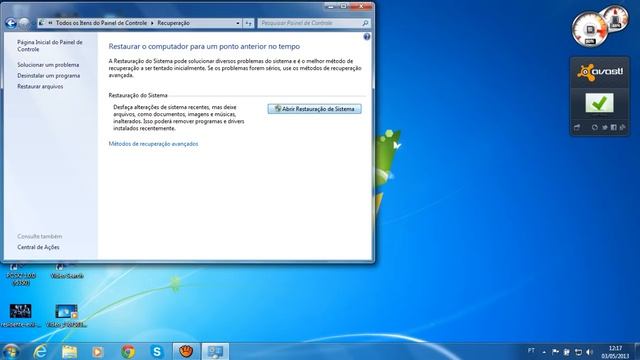Launch Google Chrome from taskbar

(x=128, y=351)
